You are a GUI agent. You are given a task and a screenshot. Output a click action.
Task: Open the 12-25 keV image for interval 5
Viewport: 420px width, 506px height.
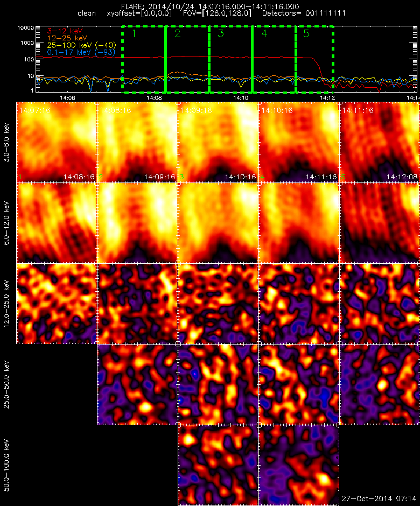coord(380,304)
